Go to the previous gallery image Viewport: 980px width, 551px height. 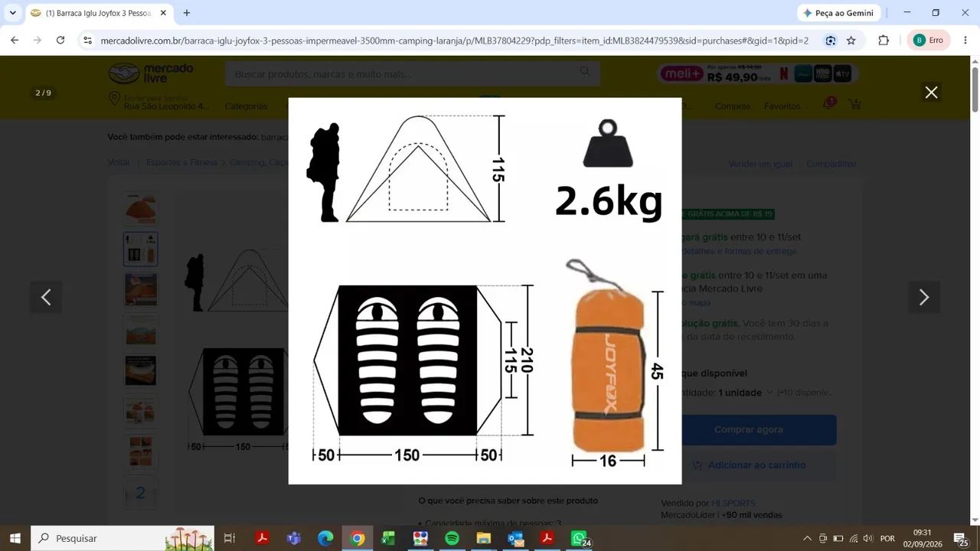(46, 297)
